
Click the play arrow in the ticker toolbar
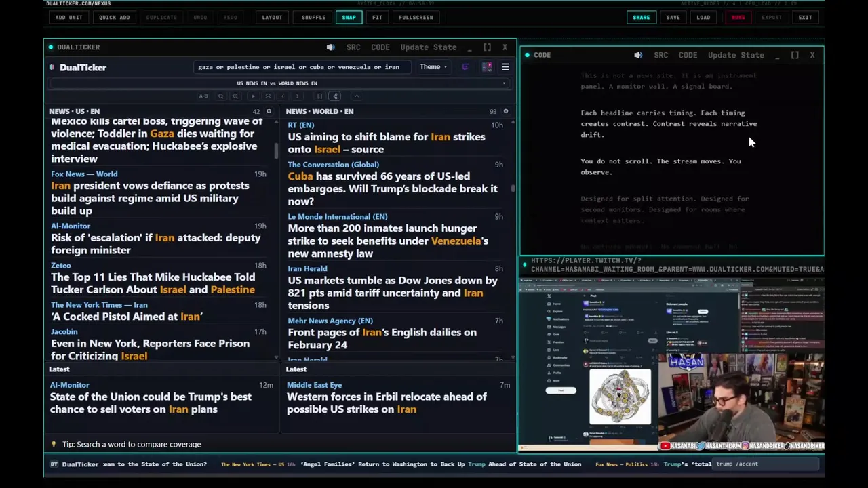pos(253,96)
